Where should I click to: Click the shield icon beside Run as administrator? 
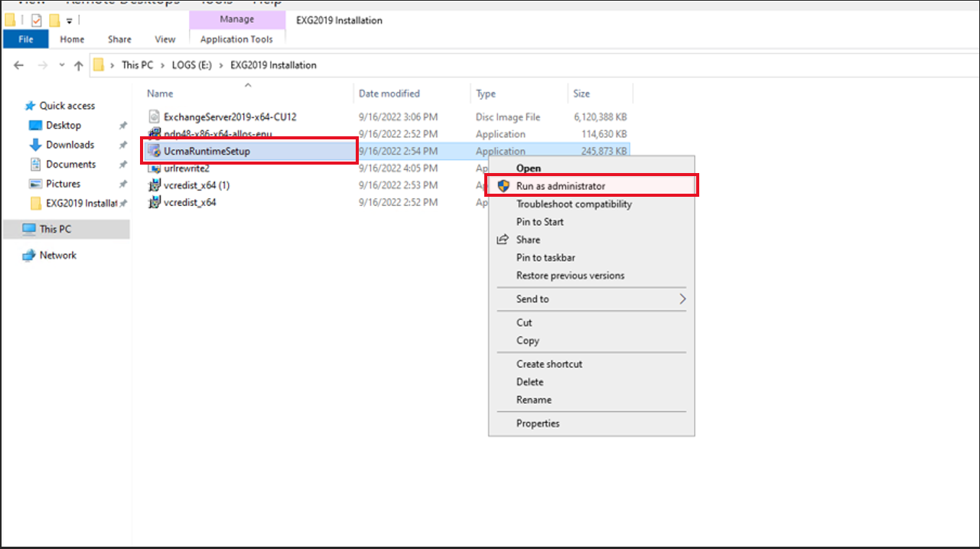click(503, 185)
